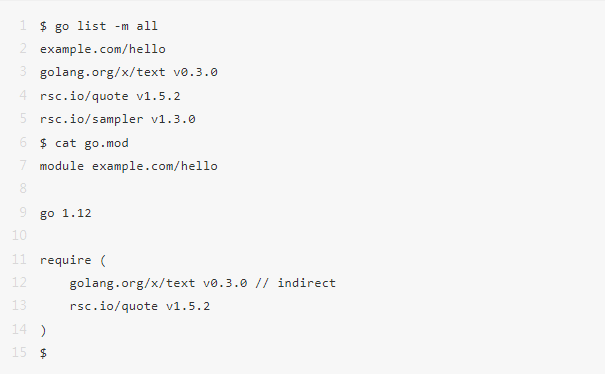This screenshot has width=605, height=374.
Task: Click line number 12 in the gutter
Action: click(19, 282)
